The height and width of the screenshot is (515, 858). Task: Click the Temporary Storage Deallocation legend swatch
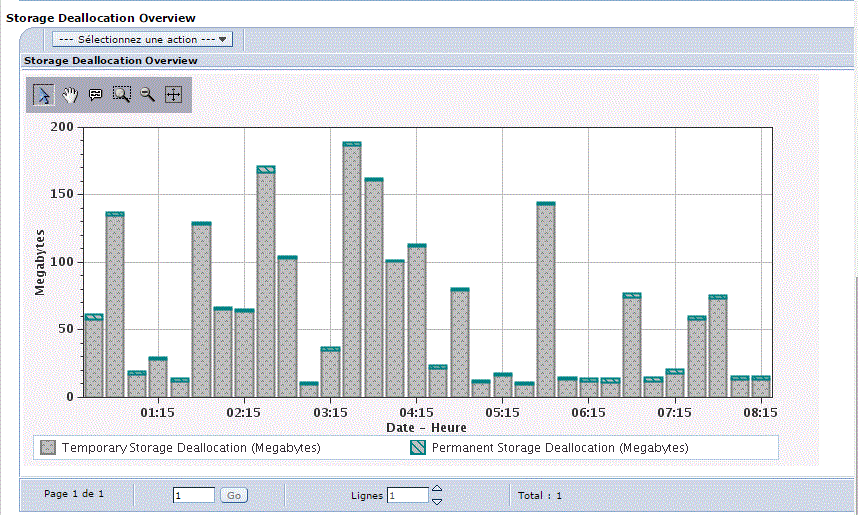[x=48, y=448]
